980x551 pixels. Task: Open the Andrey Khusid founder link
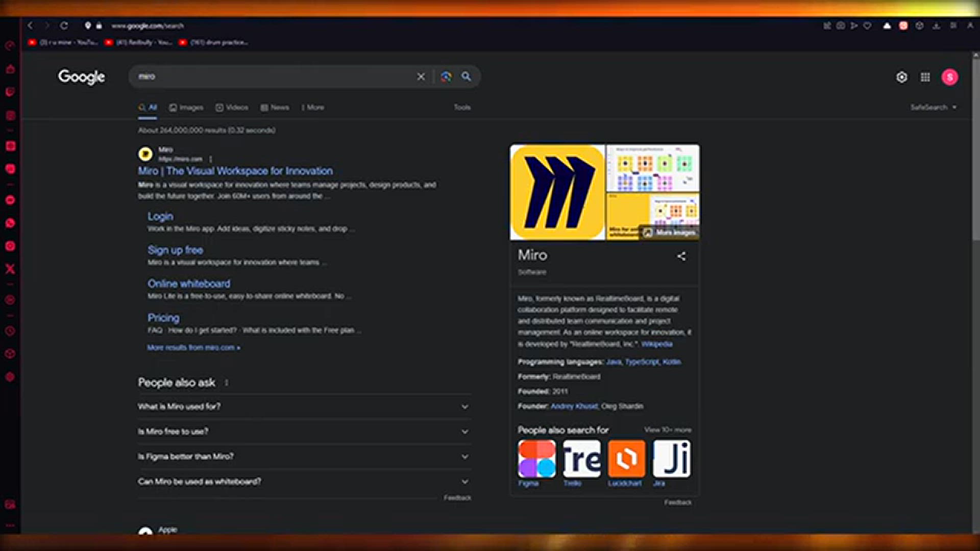point(574,407)
